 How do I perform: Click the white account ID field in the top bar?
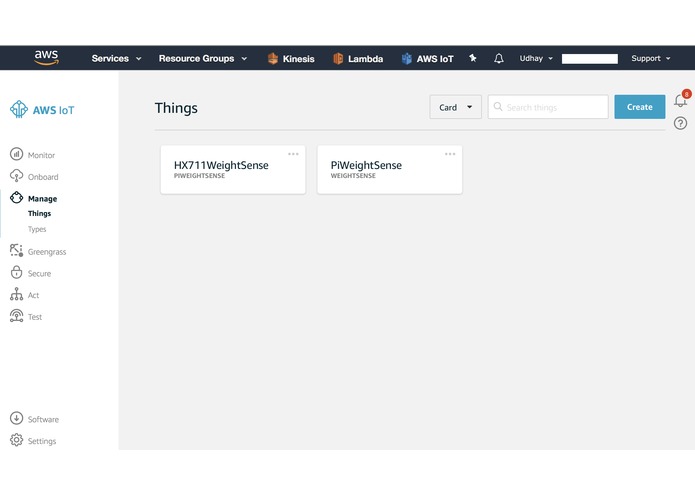tap(590, 58)
